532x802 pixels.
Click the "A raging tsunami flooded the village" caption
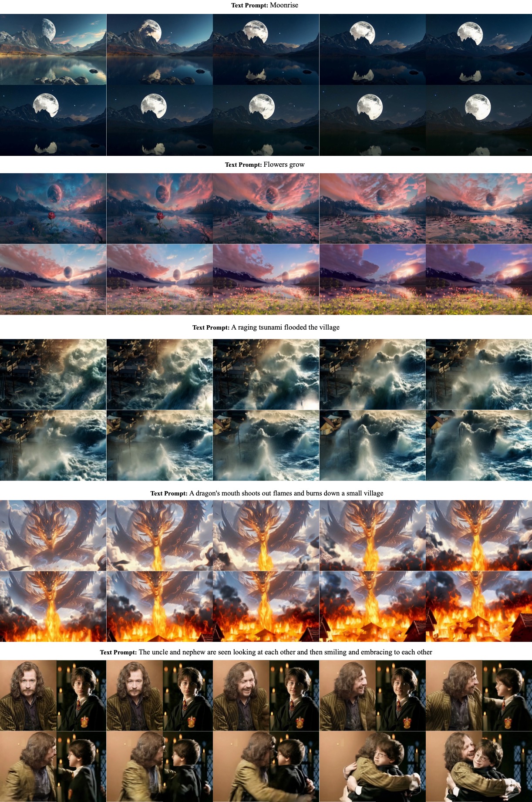click(266, 327)
